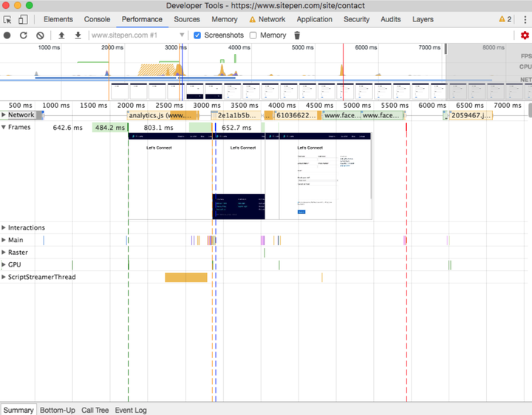Select the 484.2 ms frame

109,128
